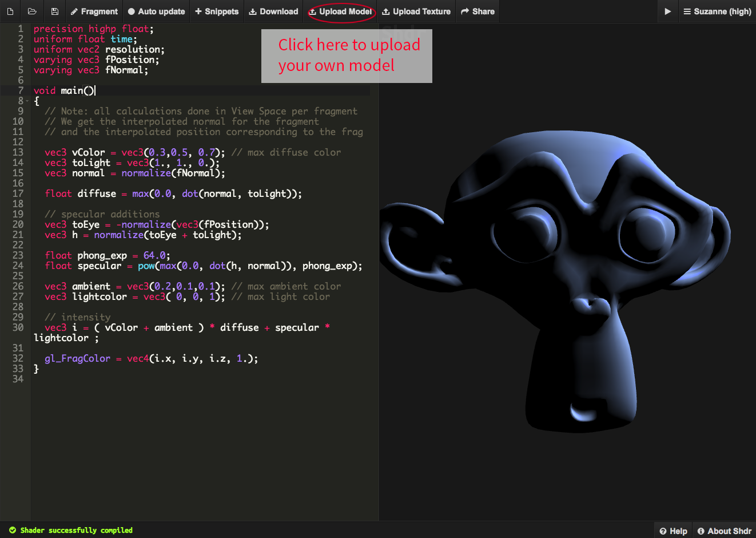Click Upload Model button
The width and height of the screenshot is (756, 538).
340,11
